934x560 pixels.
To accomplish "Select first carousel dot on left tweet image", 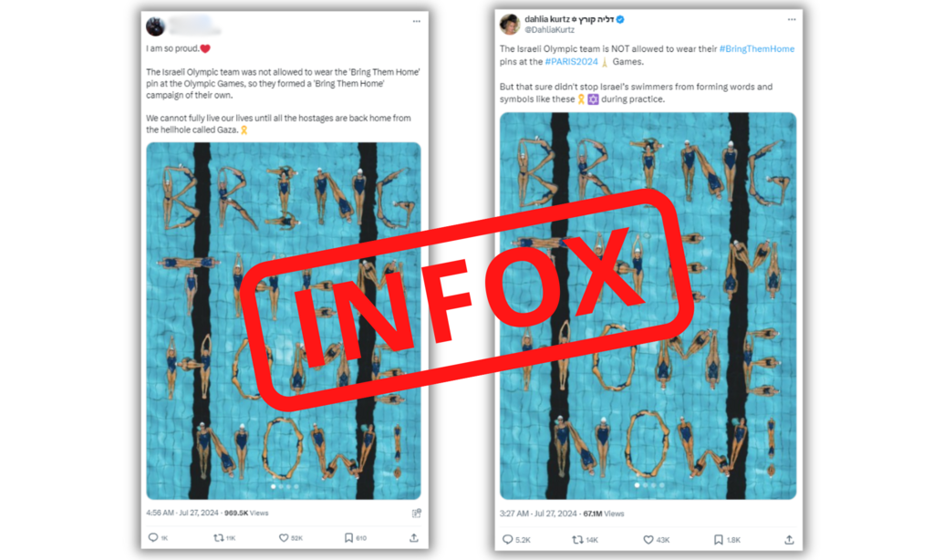I will [274, 486].
